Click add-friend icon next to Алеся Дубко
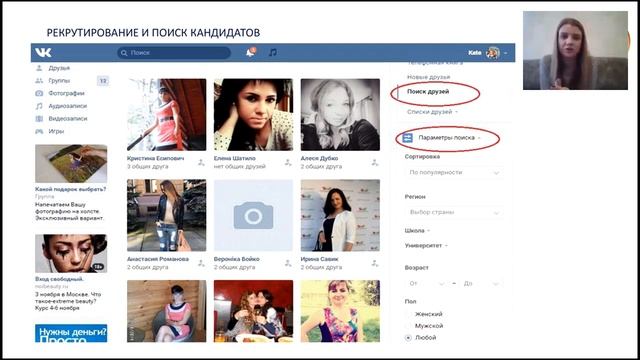 pyautogui.click(x=375, y=162)
